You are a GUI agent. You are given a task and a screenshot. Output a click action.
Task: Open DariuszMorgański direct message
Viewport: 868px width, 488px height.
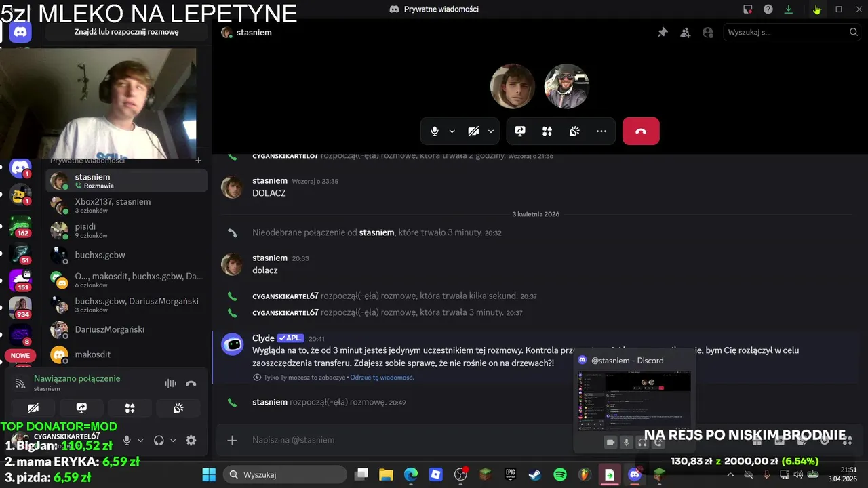pos(126,330)
